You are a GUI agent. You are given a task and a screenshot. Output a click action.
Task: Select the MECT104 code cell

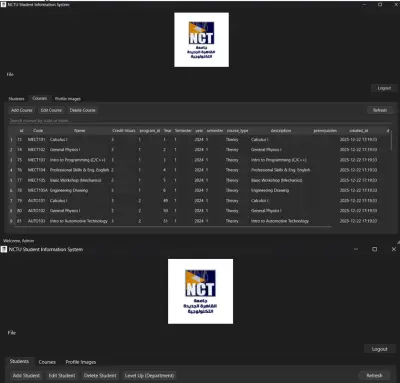36,170
